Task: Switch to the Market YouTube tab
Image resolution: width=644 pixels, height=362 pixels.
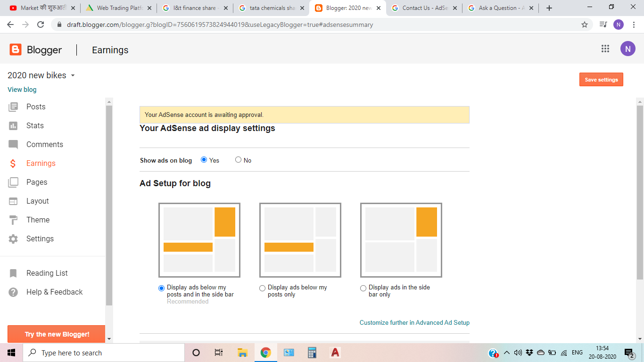Action: pos(42,8)
